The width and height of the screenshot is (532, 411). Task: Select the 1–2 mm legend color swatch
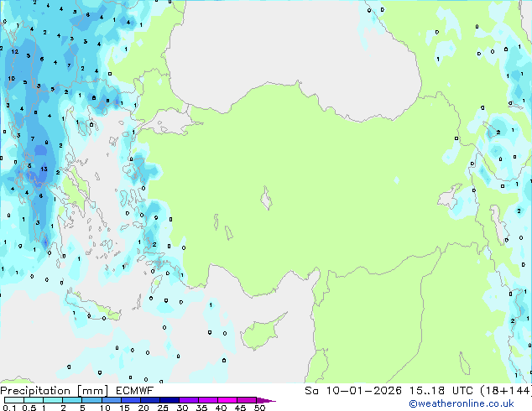click(x=53, y=400)
